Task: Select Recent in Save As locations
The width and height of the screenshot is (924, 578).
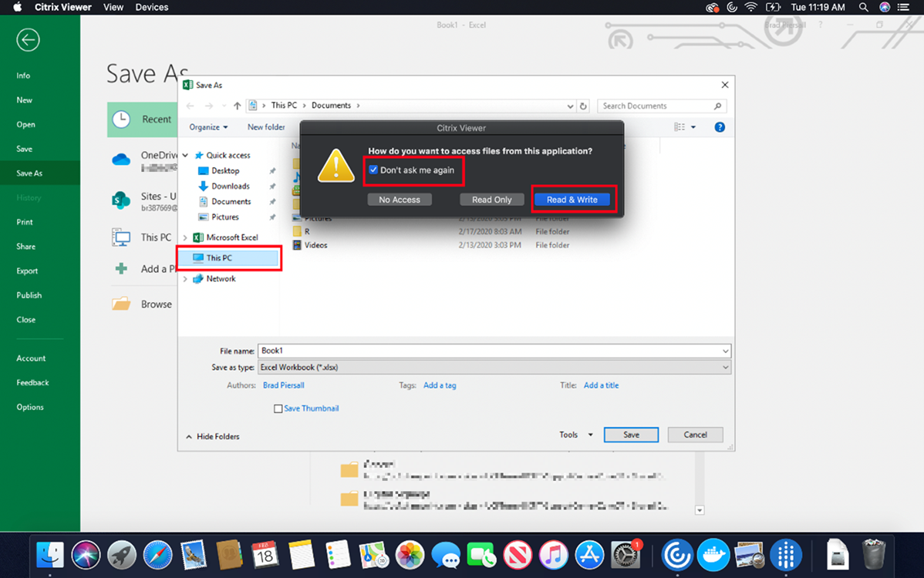Action: pos(142,119)
